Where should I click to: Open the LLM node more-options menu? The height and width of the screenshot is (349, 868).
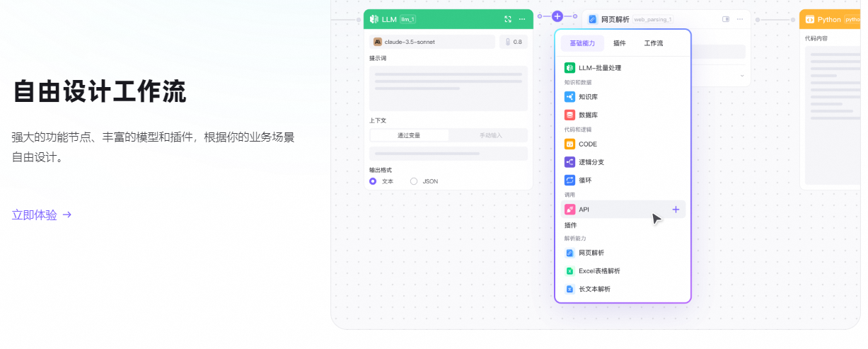click(522, 19)
